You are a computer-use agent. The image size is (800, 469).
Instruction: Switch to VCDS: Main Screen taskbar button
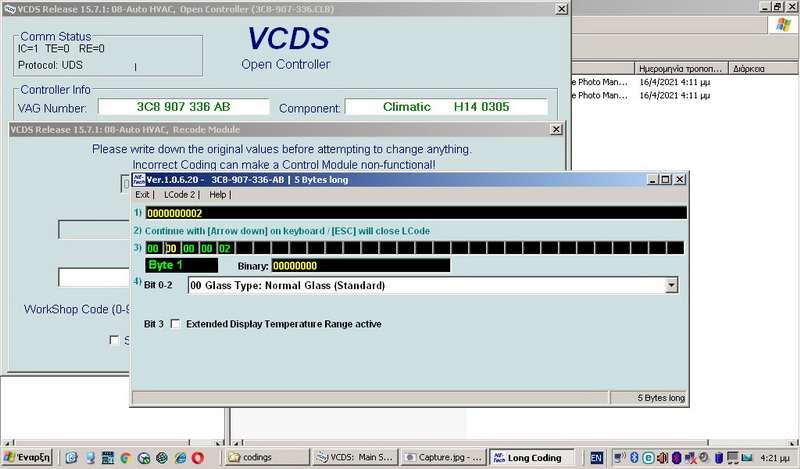(355, 457)
